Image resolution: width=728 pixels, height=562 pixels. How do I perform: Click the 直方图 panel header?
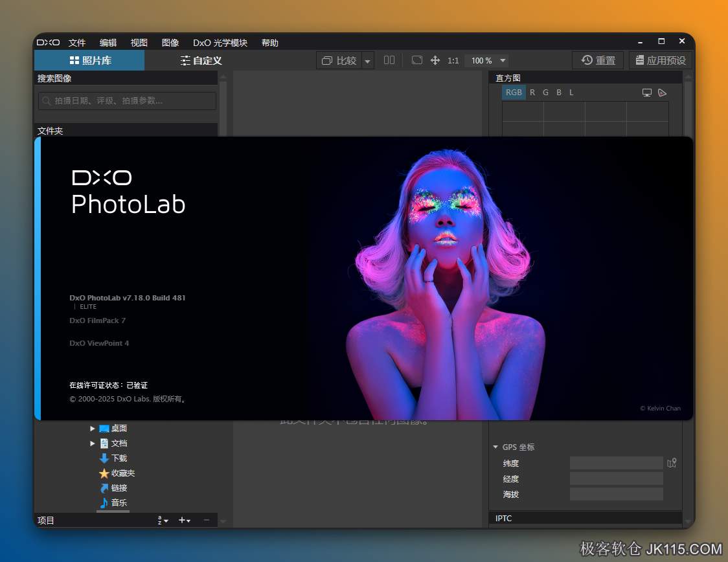[586, 78]
